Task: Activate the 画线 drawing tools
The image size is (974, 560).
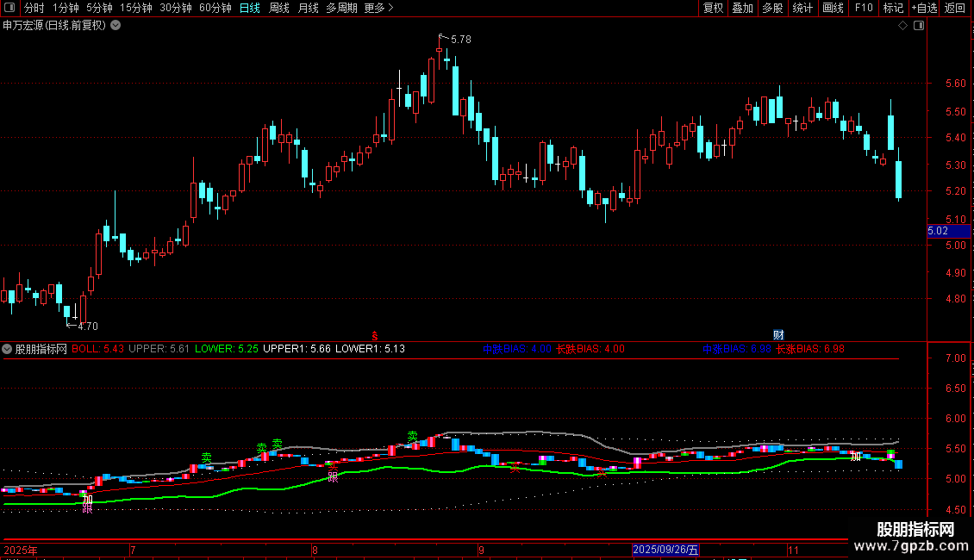Action: [833, 8]
